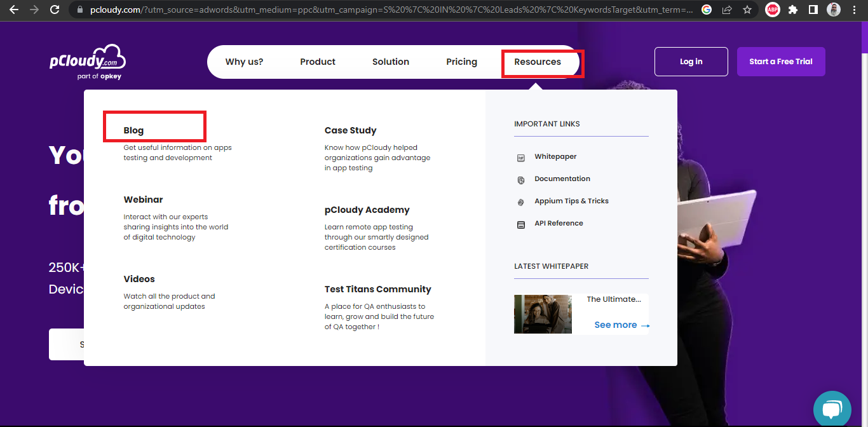Click the Documentation icon in Important Links
Viewport: 868px width, 427px height.
521,180
